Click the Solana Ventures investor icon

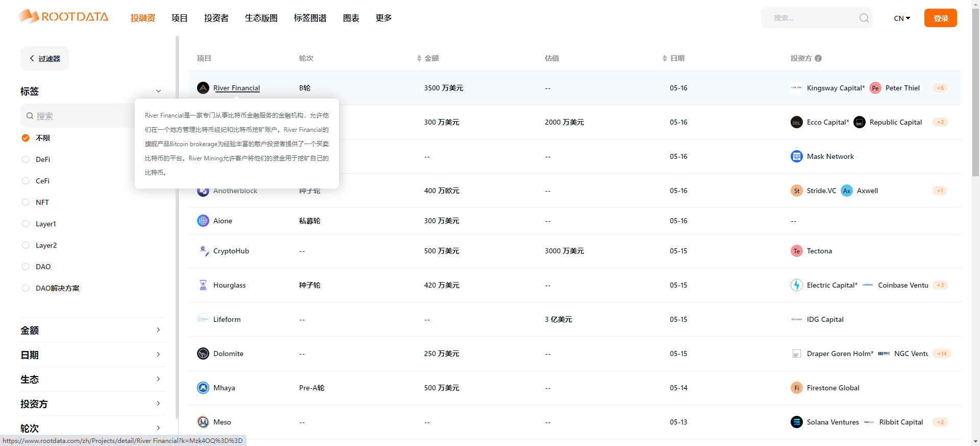(796, 422)
